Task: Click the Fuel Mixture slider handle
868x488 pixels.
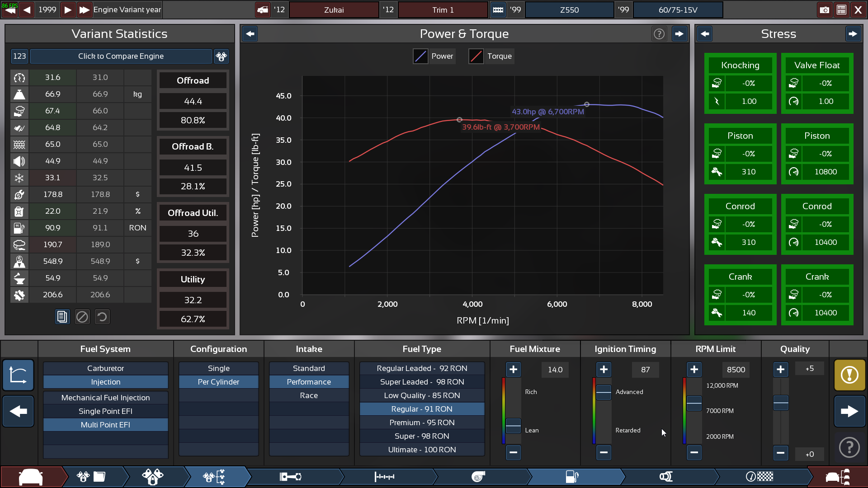Action: [513, 426]
